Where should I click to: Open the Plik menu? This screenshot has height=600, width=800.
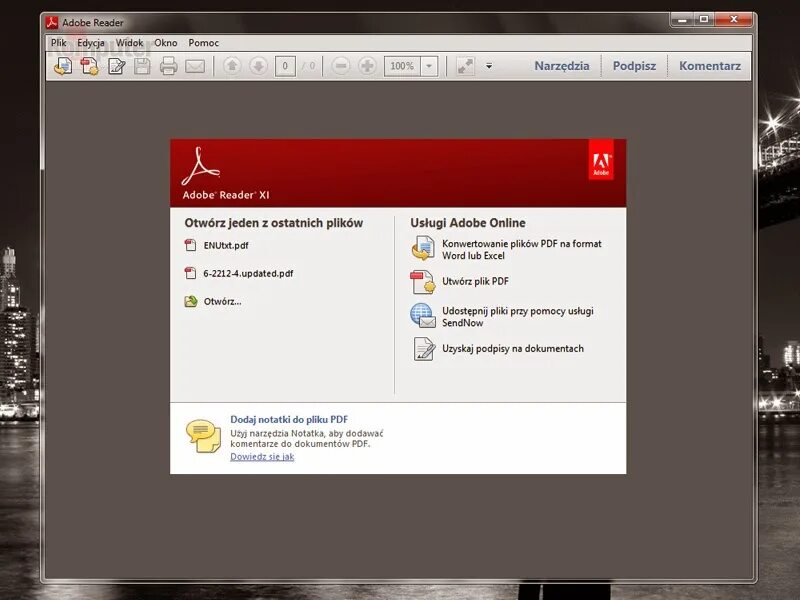tap(59, 43)
